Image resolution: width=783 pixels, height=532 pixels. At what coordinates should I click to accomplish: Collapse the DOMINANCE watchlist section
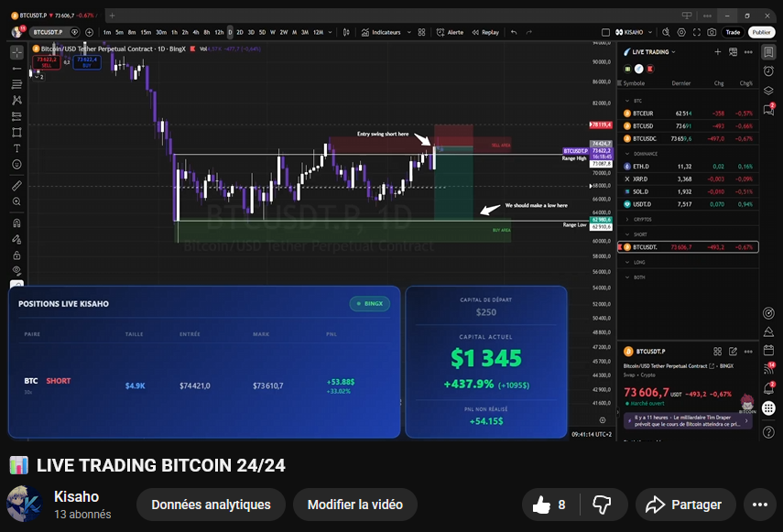click(627, 154)
